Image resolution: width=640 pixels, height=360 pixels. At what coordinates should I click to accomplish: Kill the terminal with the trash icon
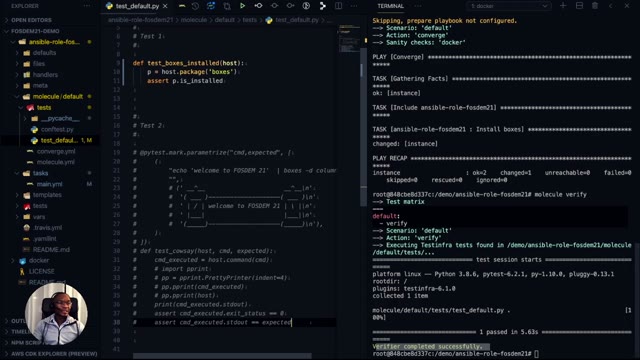coord(595,6)
